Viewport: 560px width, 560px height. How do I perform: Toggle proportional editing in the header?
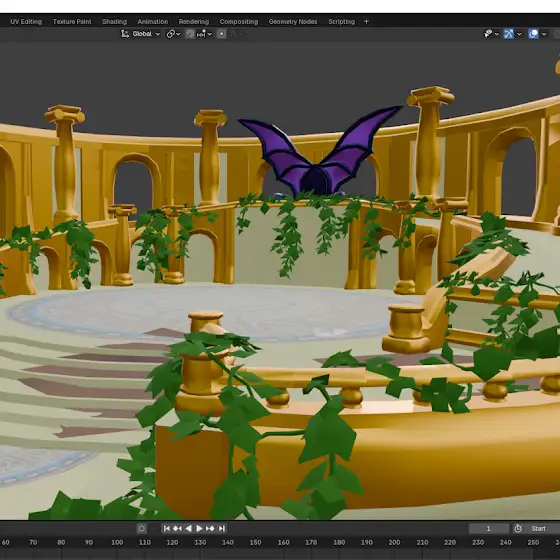221,34
